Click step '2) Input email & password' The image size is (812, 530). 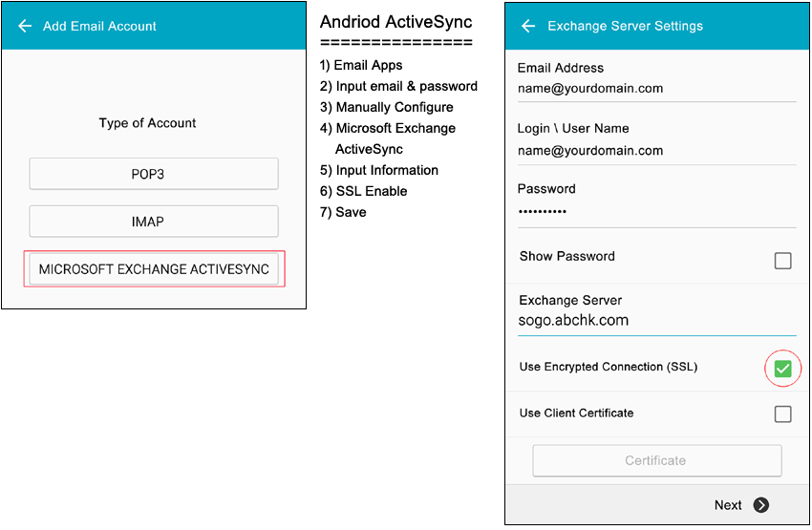click(x=398, y=86)
